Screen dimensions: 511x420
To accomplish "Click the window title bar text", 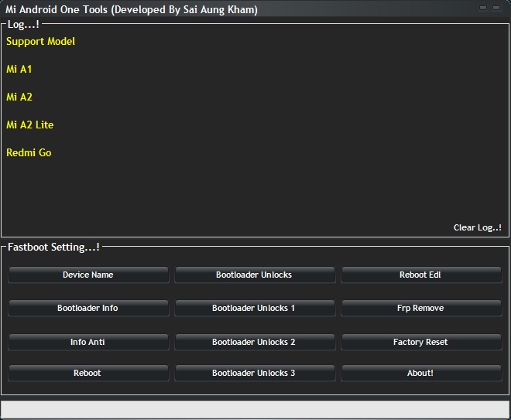I will 132,9.
